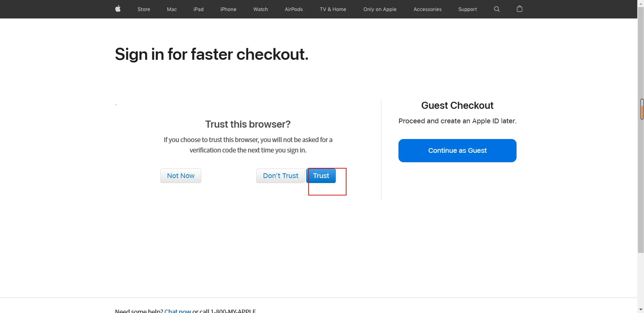Continue as Guest to checkout
The width and height of the screenshot is (644, 313).
(x=457, y=150)
